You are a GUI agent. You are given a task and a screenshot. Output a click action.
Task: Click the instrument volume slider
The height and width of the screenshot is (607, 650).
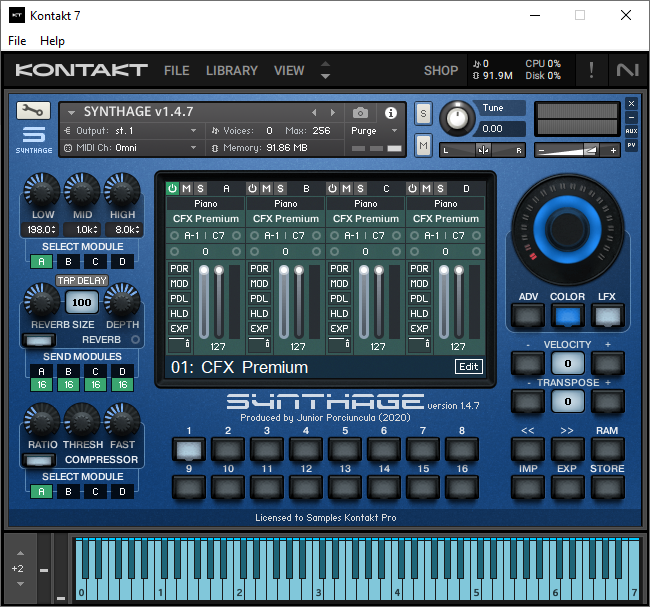tap(577, 151)
